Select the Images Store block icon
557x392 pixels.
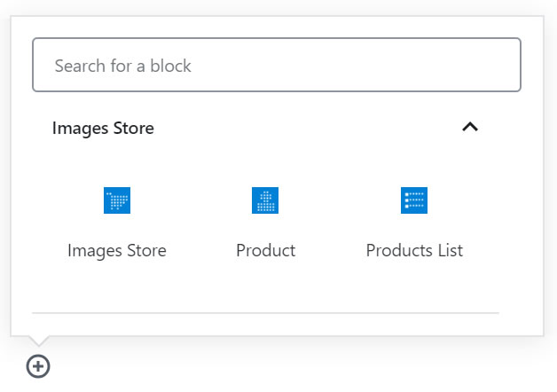pyautogui.click(x=117, y=200)
